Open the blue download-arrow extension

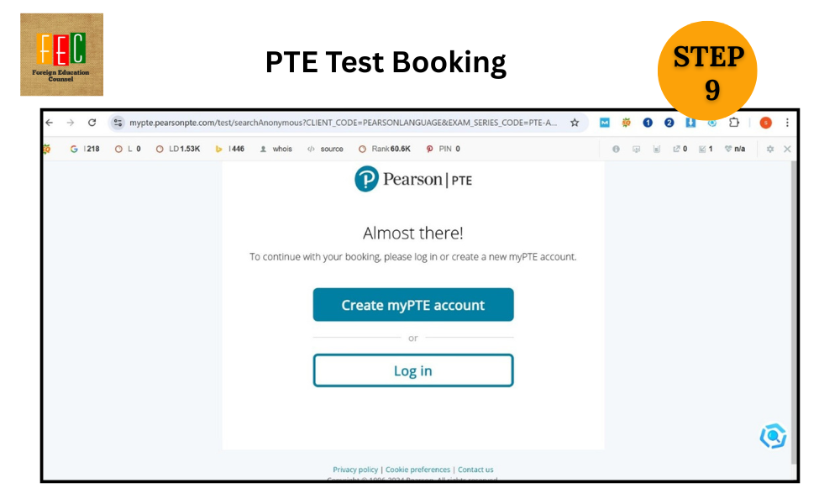(x=690, y=123)
